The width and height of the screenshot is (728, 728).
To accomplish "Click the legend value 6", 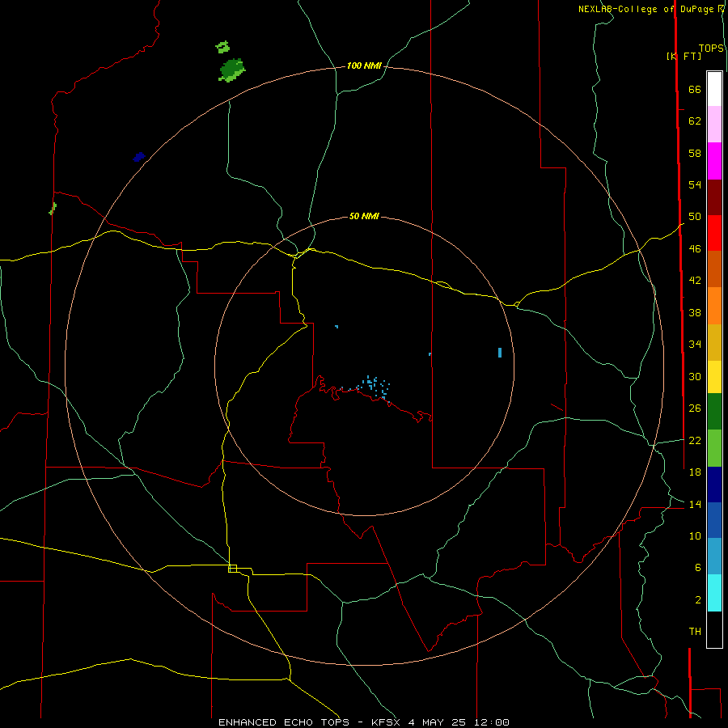I will [x=697, y=568].
